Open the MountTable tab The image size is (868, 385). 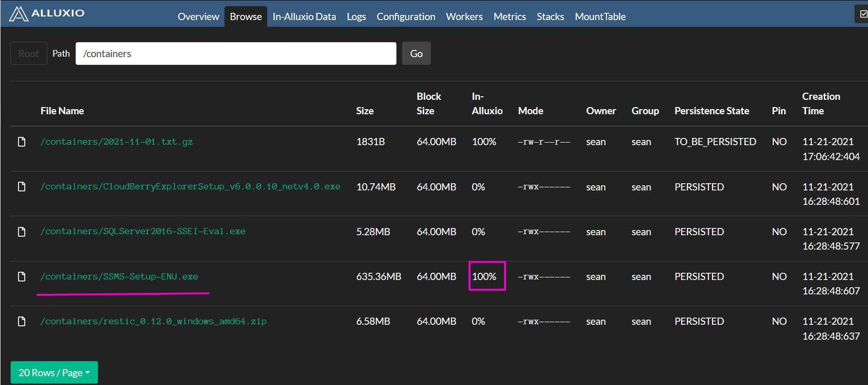(x=600, y=16)
